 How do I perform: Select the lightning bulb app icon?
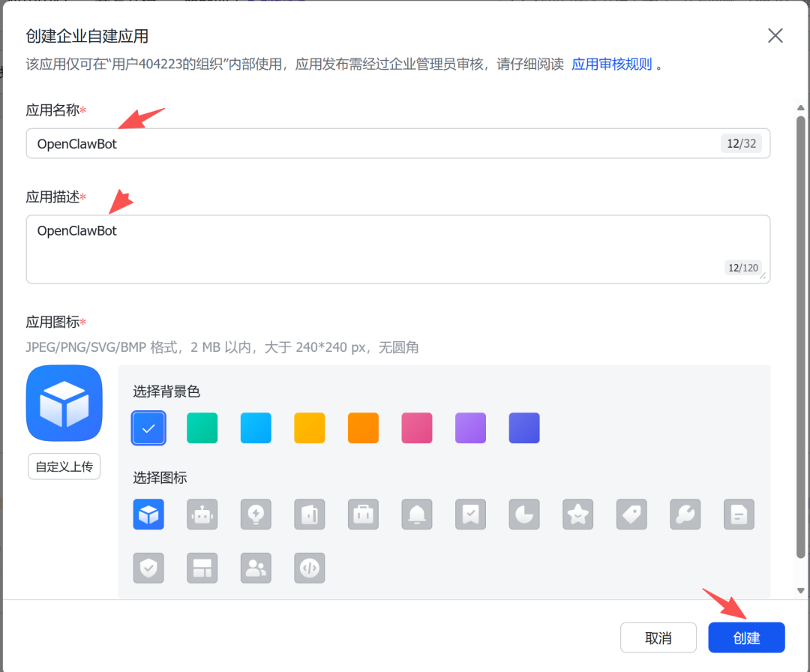[x=256, y=514]
